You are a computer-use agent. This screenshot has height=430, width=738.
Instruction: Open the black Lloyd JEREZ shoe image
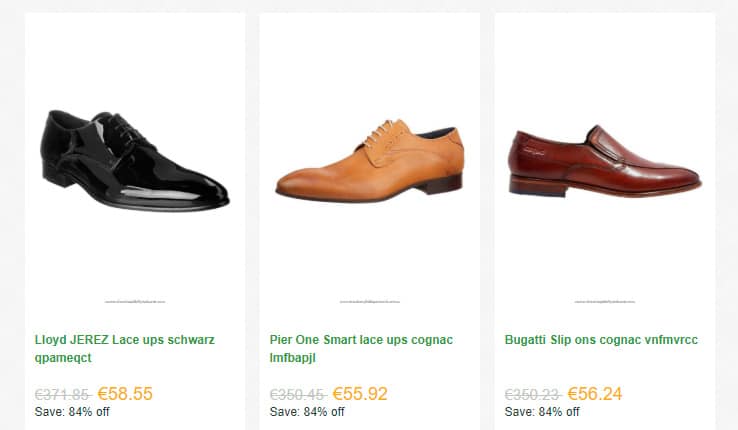point(133,159)
